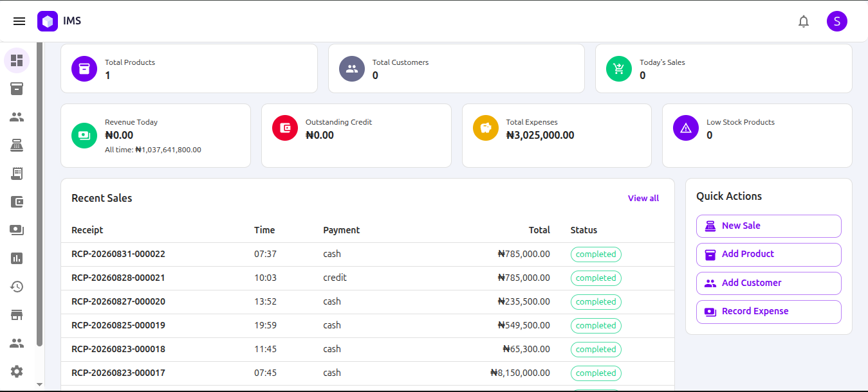Click the box icon in Add Product
The image size is (868, 392).
tap(710, 254)
